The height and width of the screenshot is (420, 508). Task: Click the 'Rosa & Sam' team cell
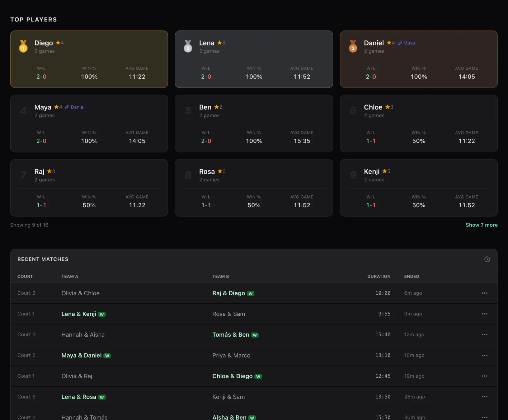point(229,314)
